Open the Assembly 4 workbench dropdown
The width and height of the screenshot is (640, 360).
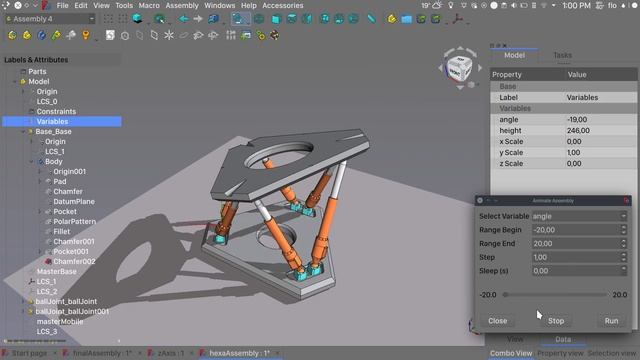50,19
